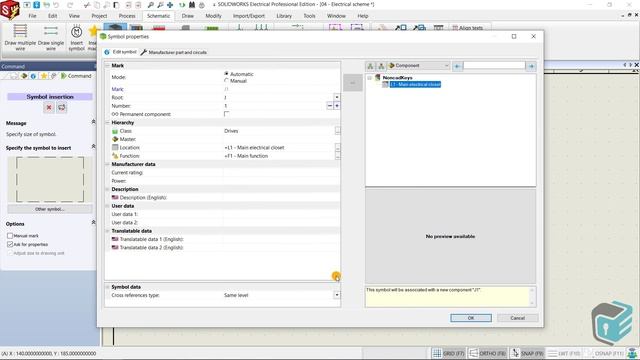Collapse the Mark section

point(108,65)
